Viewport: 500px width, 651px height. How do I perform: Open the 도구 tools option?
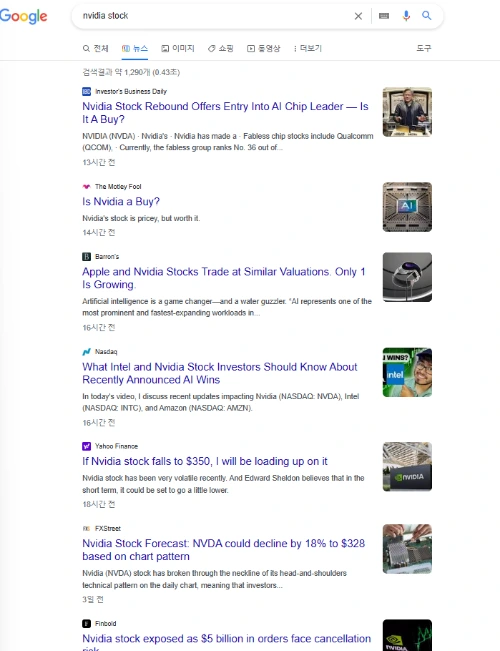424,49
